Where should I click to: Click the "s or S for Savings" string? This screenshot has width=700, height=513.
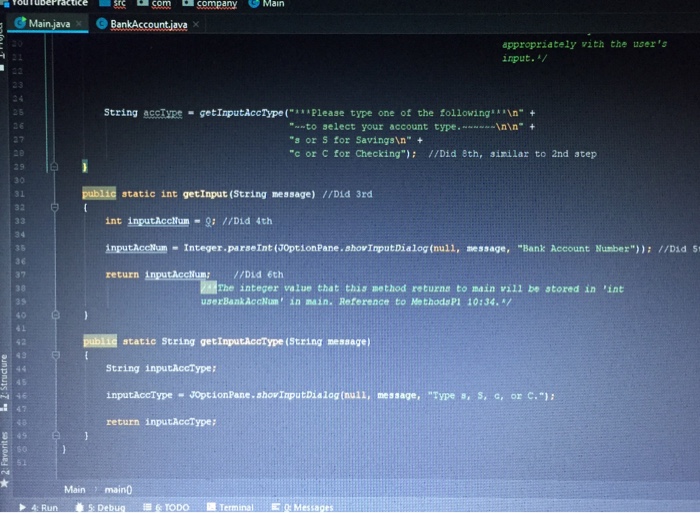click(x=350, y=140)
